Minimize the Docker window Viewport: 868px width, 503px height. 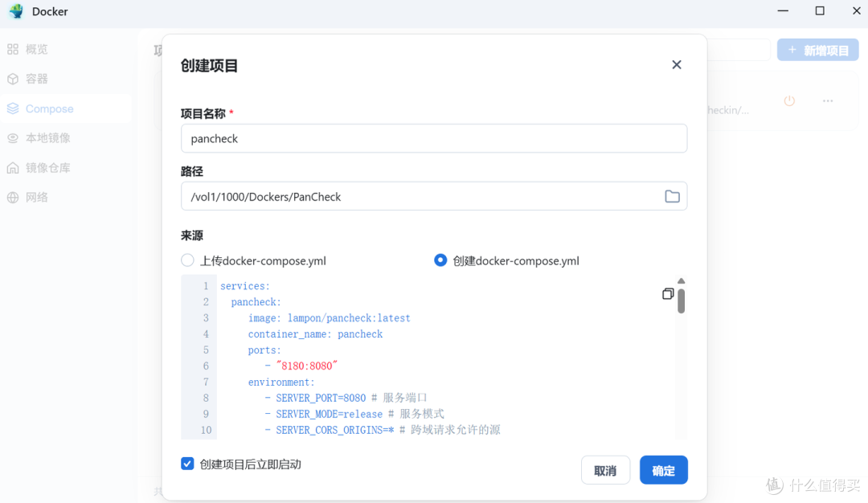click(783, 11)
